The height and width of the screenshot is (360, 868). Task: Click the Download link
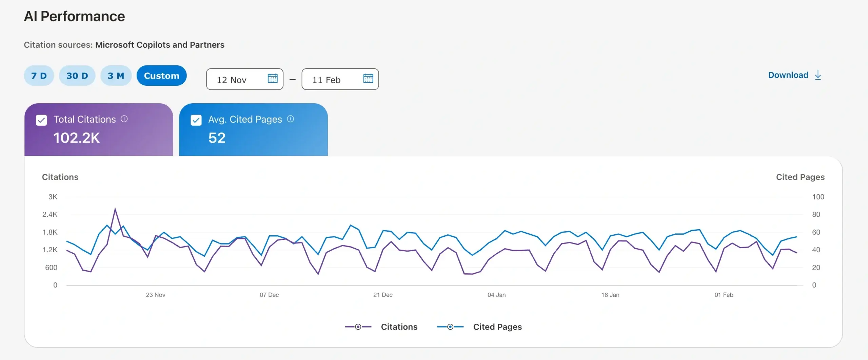pyautogui.click(x=788, y=75)
